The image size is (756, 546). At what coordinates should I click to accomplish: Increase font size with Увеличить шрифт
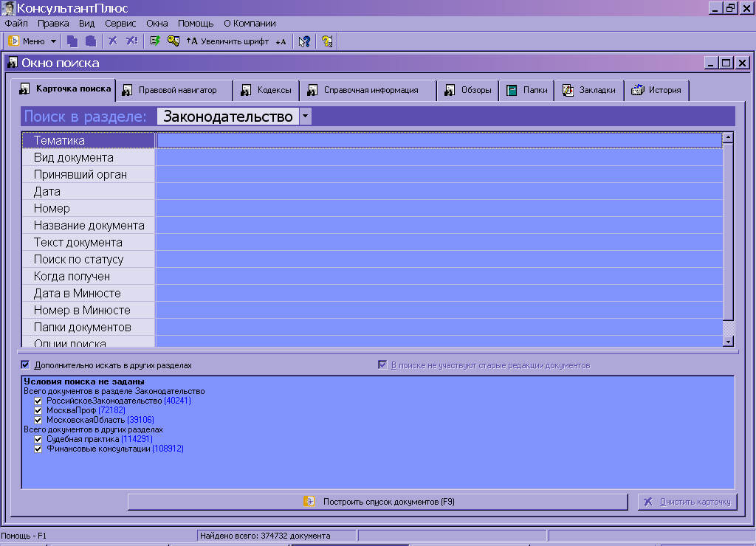pos(227,41)
